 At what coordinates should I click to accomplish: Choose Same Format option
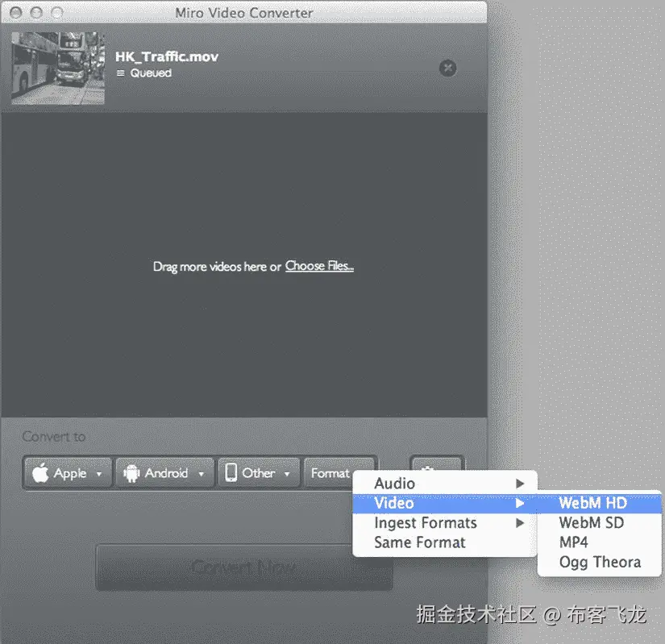[445, 542]
